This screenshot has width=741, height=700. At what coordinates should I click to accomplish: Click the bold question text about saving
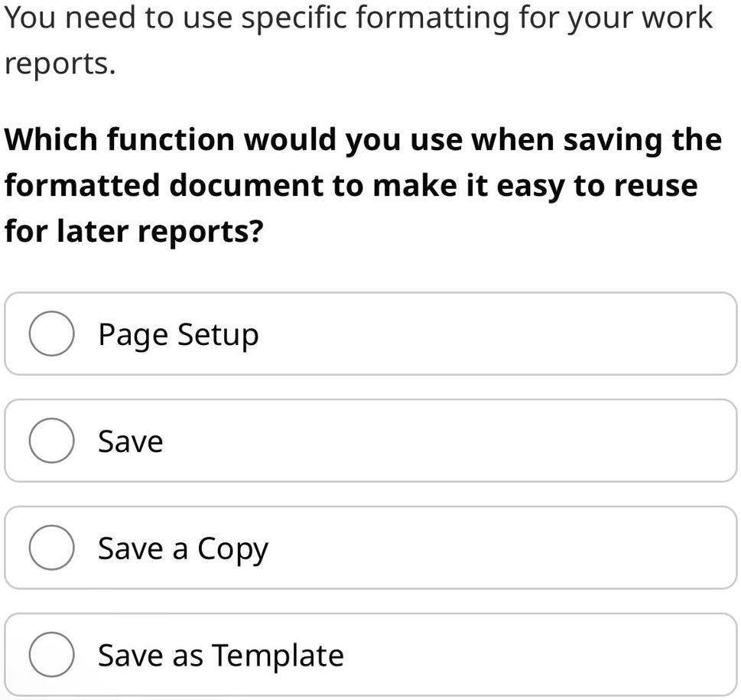click(x=363, y=185)
